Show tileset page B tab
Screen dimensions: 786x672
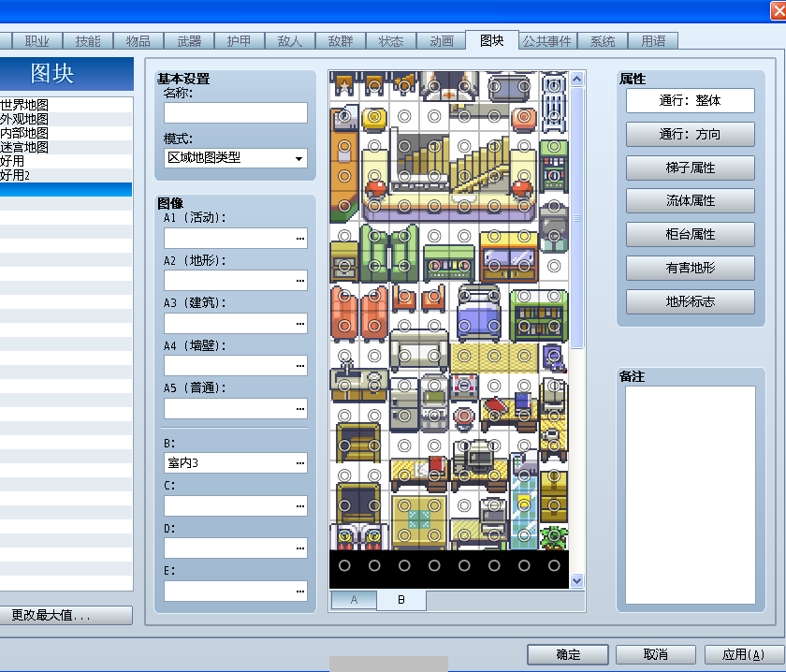[401, 600]
